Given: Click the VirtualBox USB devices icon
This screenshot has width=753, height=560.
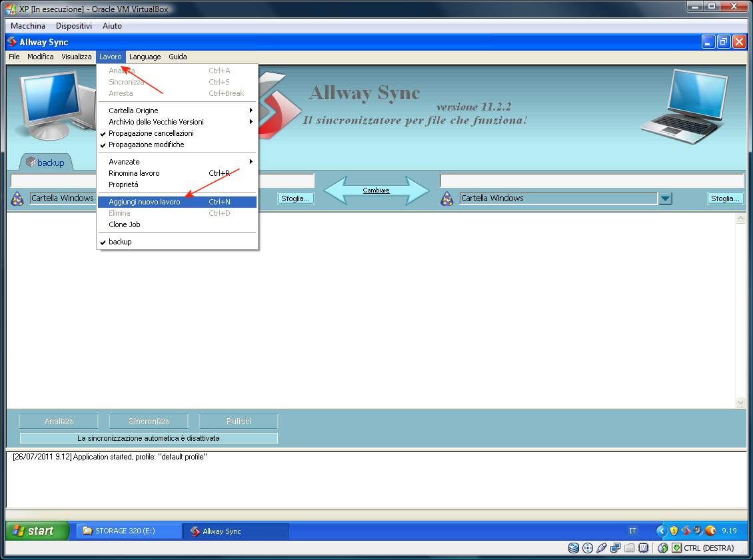Looking at the screenshot, I should tap(601, 548).
